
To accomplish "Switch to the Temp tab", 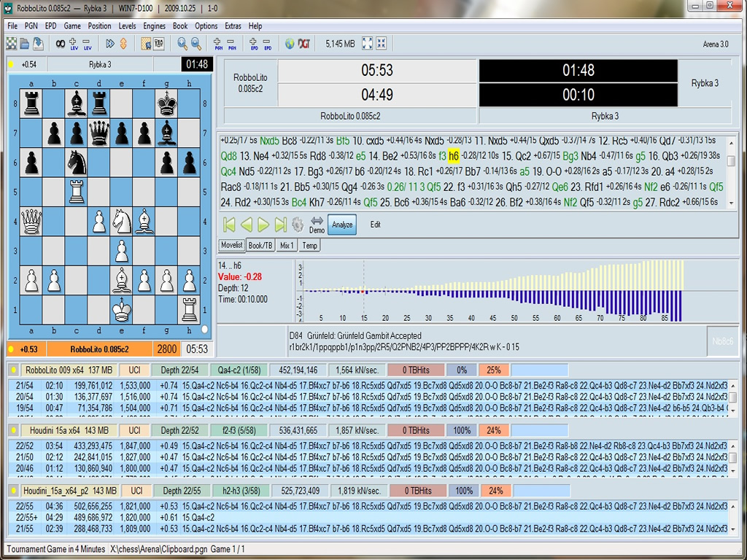I will coord(309,245).
